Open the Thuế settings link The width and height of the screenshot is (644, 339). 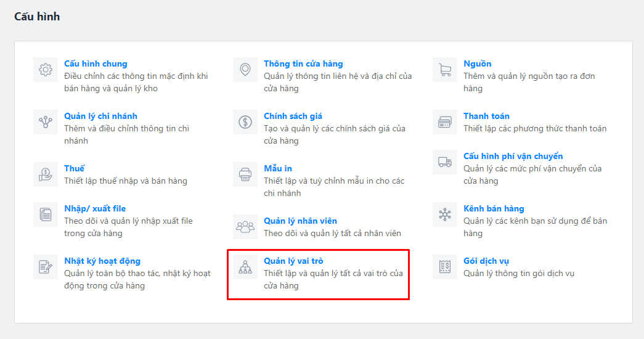coord(75,168)
